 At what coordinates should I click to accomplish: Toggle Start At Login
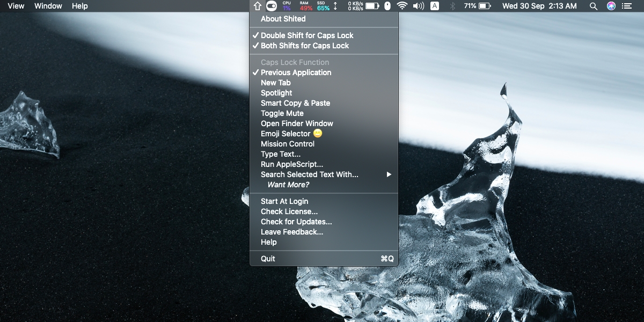[284, 201]
